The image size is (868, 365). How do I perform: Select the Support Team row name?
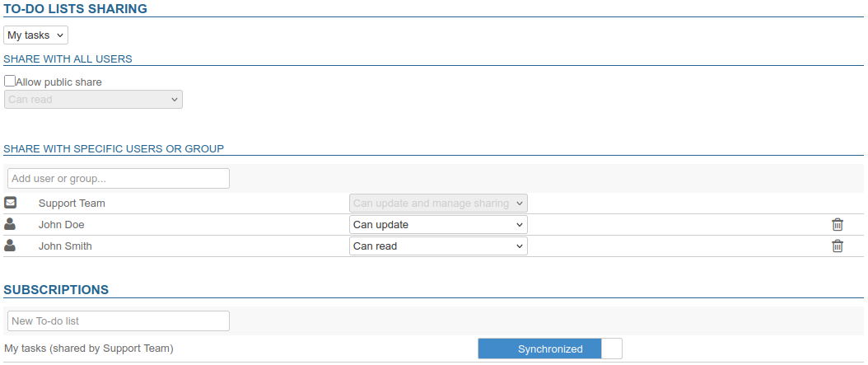(72, 204)
